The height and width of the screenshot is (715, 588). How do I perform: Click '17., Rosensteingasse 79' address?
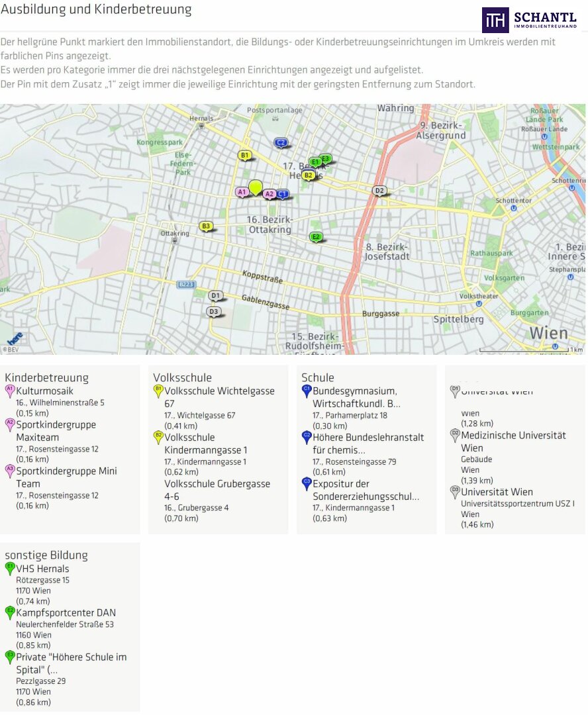coord(354,461)
